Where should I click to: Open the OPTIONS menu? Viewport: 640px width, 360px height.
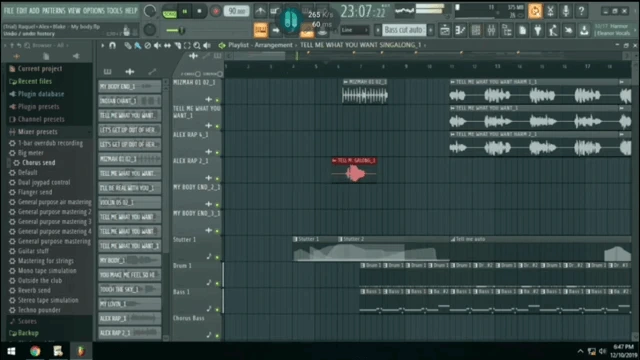93,11
